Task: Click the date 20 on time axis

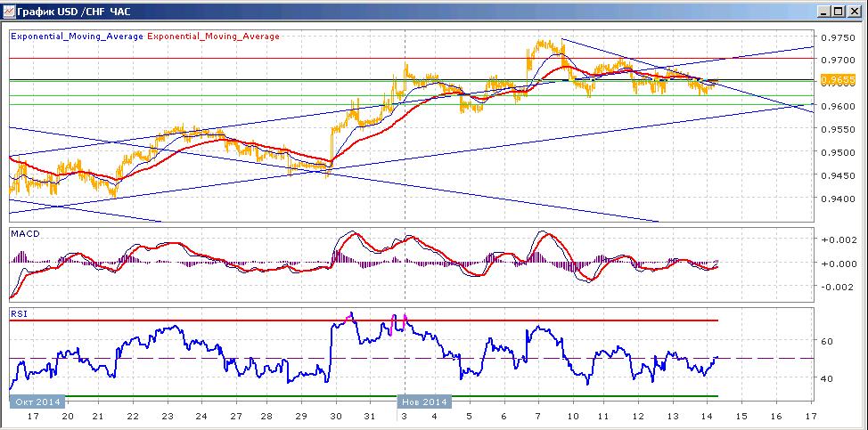Action: 67,416
